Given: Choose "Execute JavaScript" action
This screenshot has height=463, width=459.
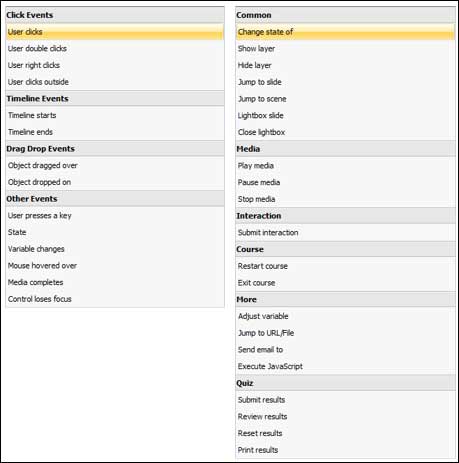Looking at the screenshot, I should pyautogui.click(x=345, y=366).
